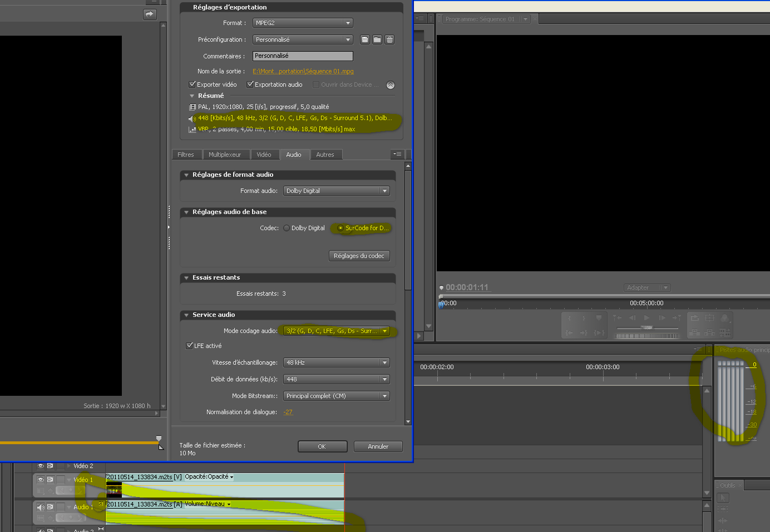
Task: Click the Lift icon in Programme monitor
Action: (x=695, y=332)
